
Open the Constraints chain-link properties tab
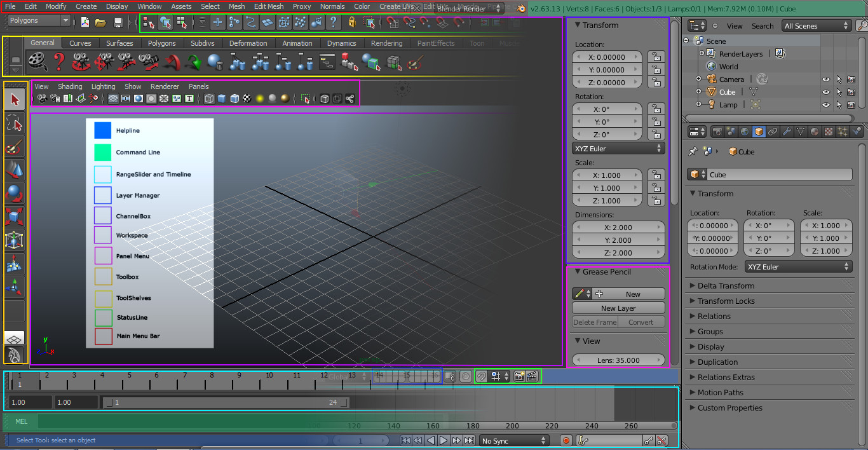(773, 132)
